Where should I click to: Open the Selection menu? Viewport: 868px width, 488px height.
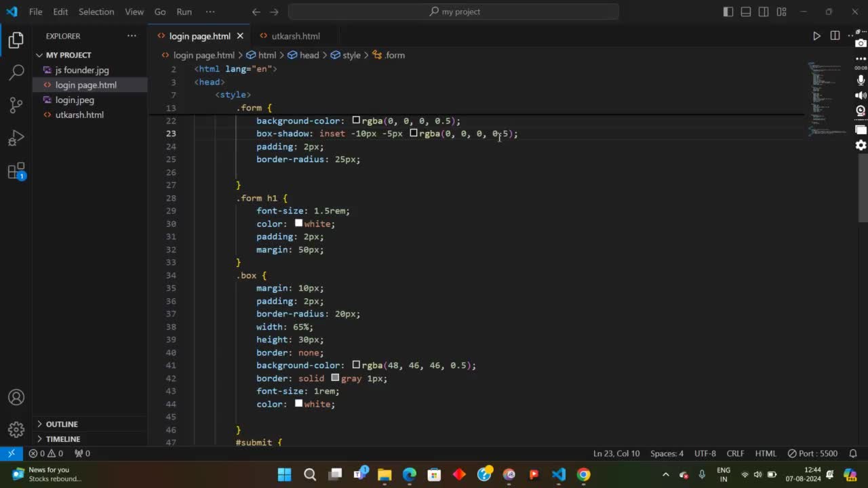(x=96, y=12)
